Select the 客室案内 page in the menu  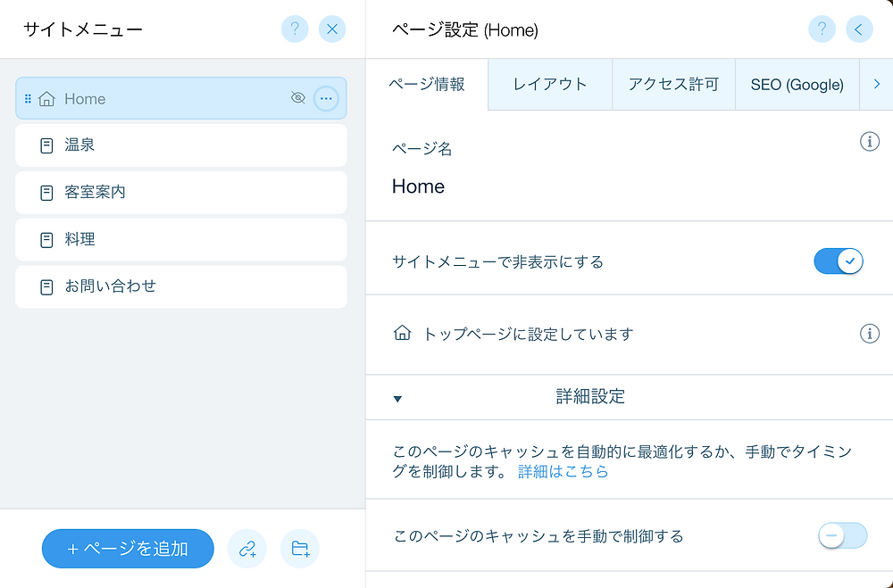[181, 193]
